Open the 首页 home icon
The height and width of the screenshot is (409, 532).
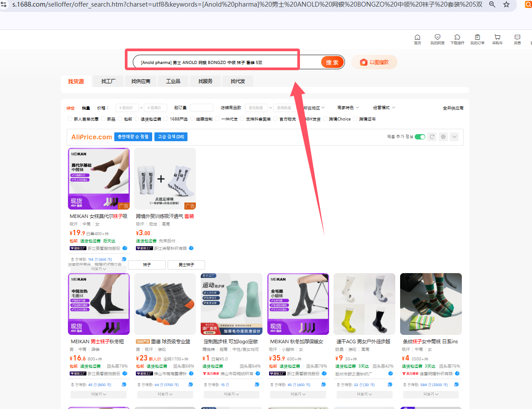(417, 37)
